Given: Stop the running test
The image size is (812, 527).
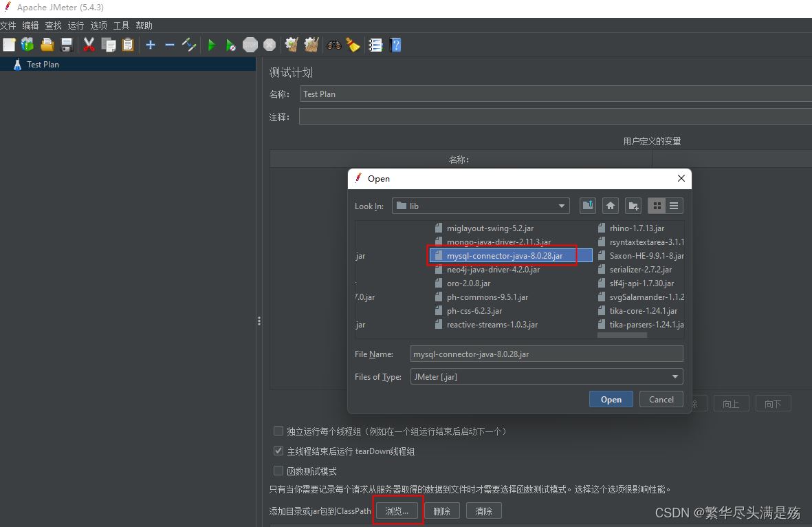Looking at the screenshot, I should pyautogui.click(x=250, y=45).
